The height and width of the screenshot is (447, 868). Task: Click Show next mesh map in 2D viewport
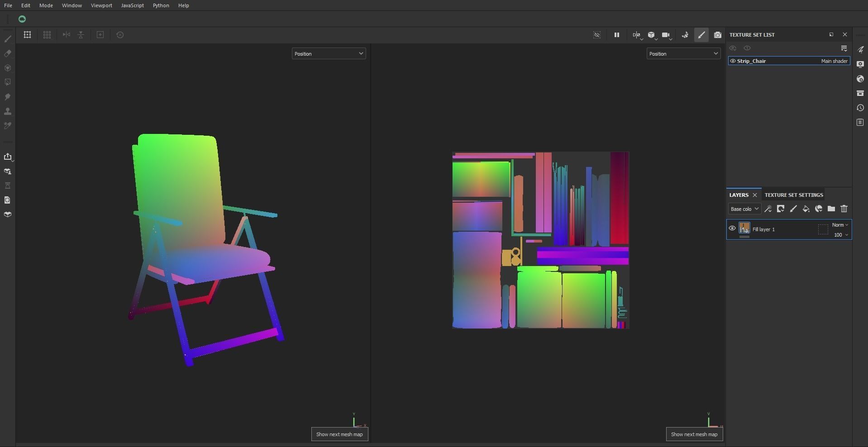pos(694,434)
